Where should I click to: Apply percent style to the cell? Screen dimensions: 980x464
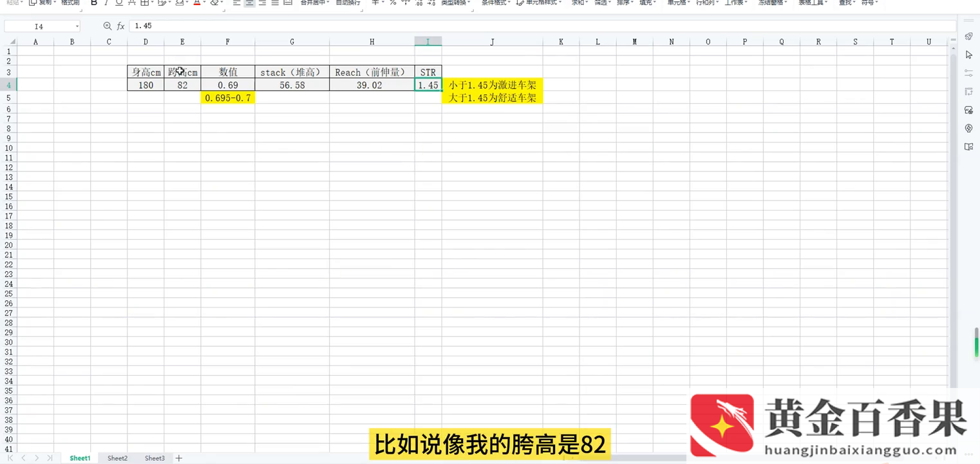coord(393,3)
